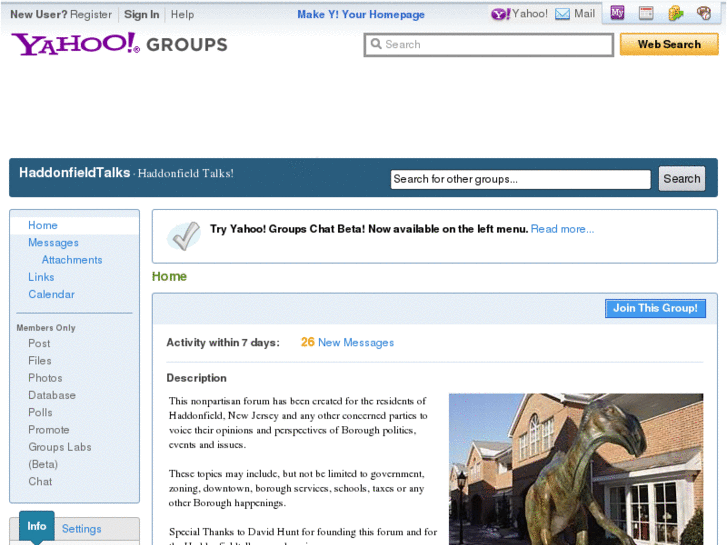
Task: Click Photos under Members Only
Action: click(x=45, y=378)
